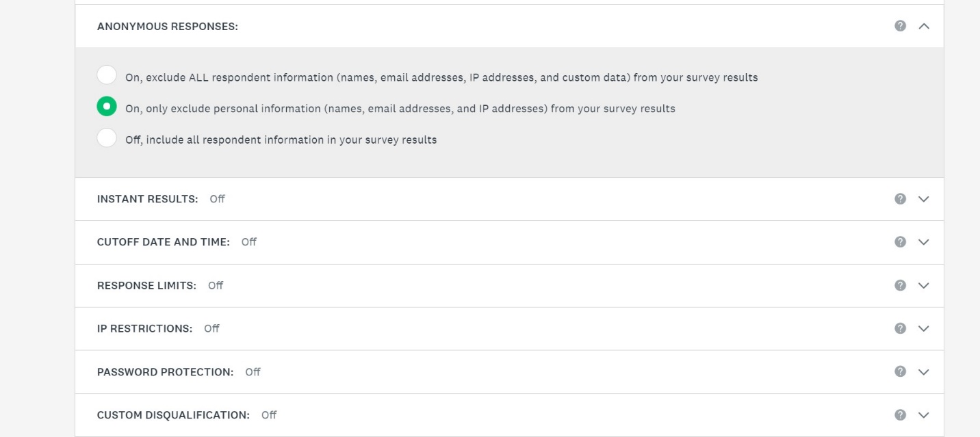Screen dimensions: 980x437
Task: Select Off, include all respondent information
Action: 107,137
